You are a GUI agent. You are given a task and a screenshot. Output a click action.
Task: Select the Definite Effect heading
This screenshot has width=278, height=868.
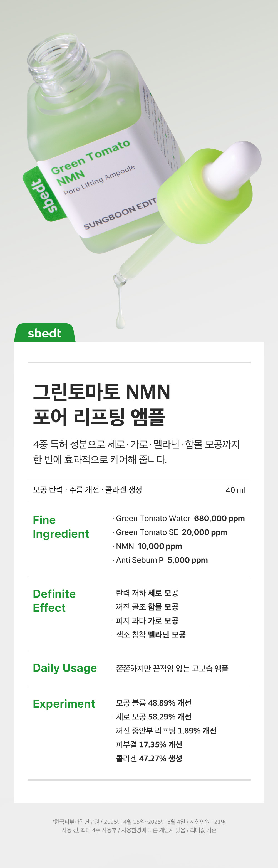tap(54, 601)
